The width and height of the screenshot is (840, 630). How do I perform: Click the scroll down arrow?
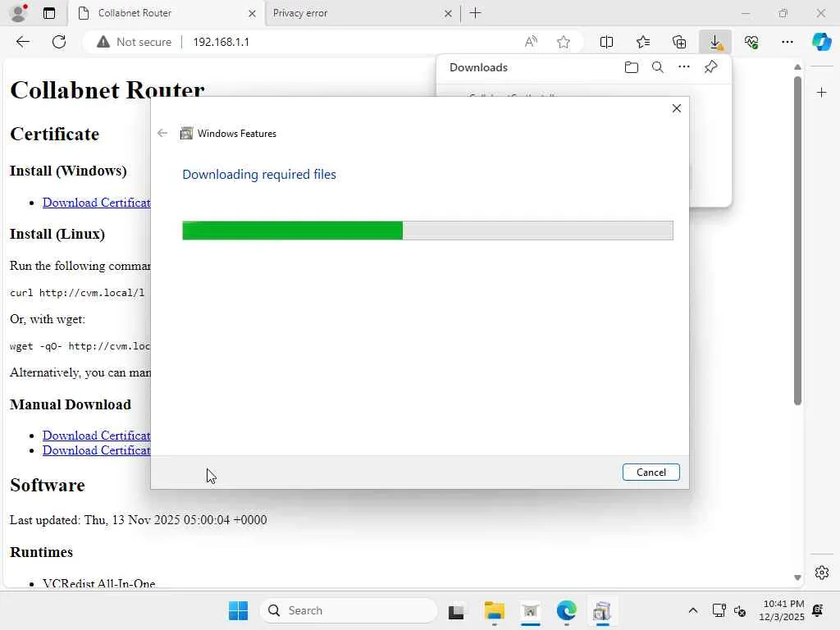coord(797,577)
